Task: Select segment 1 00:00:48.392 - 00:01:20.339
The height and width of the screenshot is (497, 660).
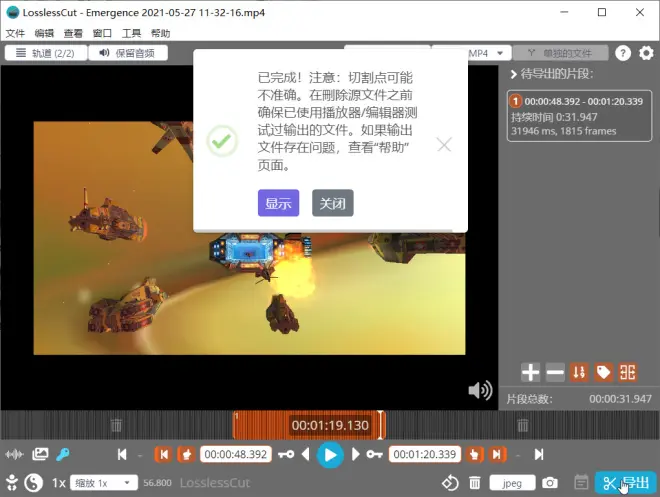Action: point(579,116)
